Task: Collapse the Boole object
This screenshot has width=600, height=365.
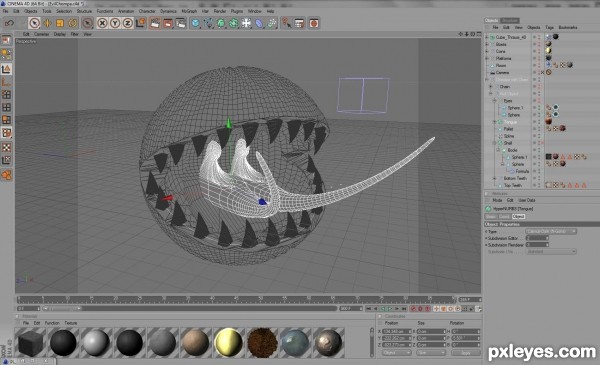Action: pyautogui.click(x=498, y=150)
